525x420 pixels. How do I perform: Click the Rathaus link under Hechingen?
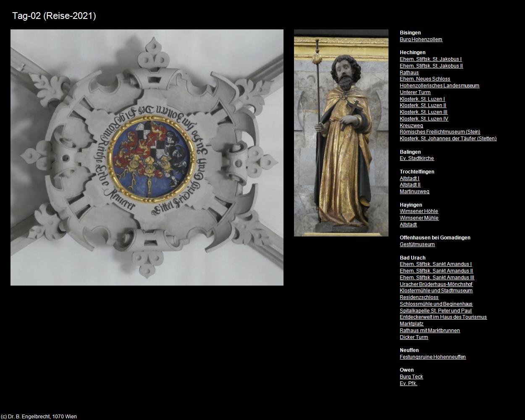coord(409,73)
